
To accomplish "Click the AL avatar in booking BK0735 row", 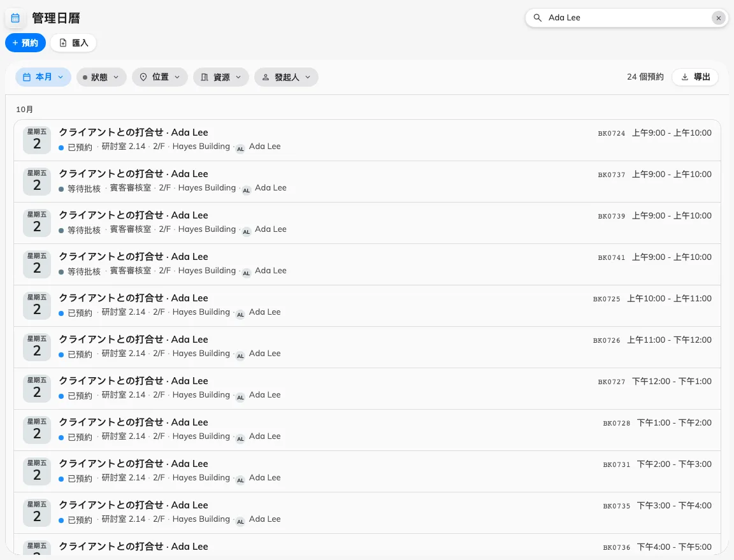I will (240, 522).
